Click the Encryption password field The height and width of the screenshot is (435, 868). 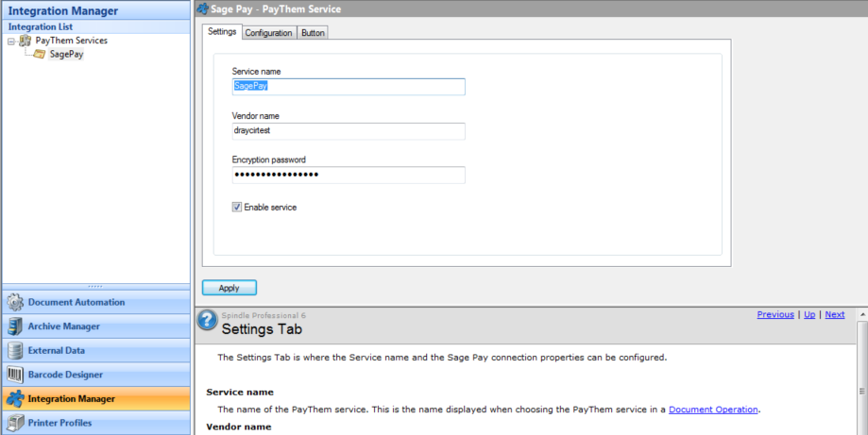(x=349, y=176)
